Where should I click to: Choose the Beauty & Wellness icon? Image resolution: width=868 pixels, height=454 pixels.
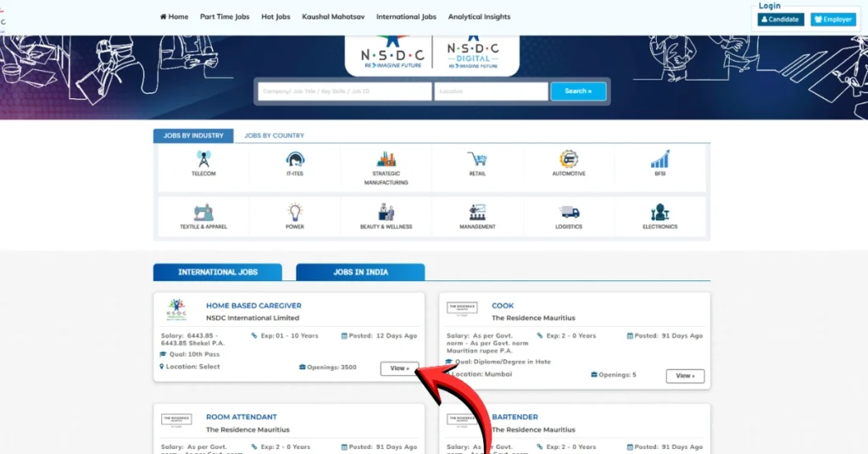[387, 213]
